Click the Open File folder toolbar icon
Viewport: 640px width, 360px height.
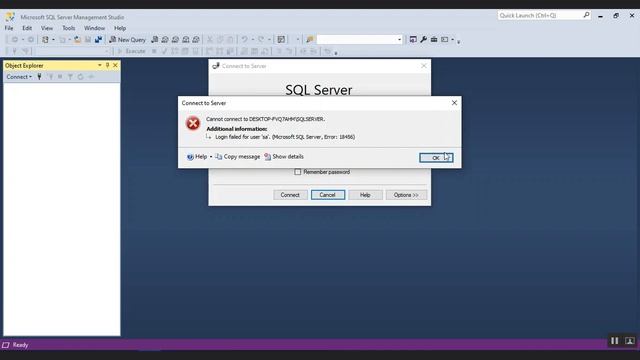click(x=77, y=40)
